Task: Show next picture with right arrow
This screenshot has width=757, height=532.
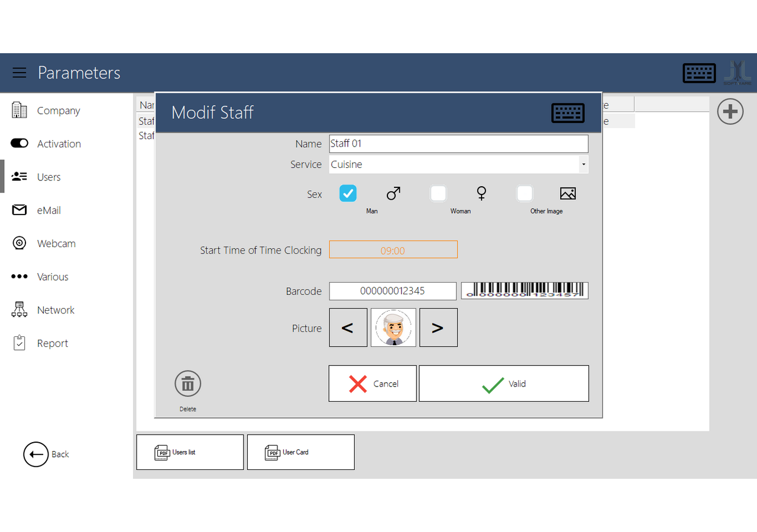Action: 438,327
